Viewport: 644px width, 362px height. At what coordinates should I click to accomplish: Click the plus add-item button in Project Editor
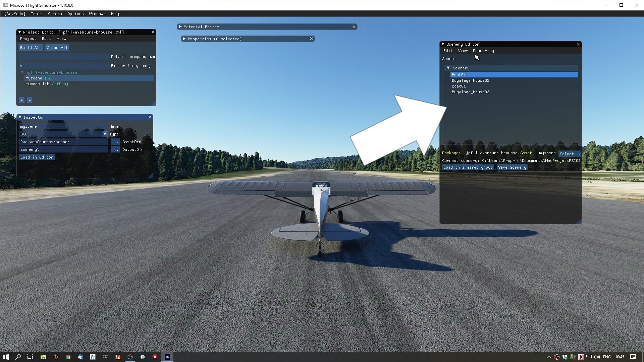21,100
